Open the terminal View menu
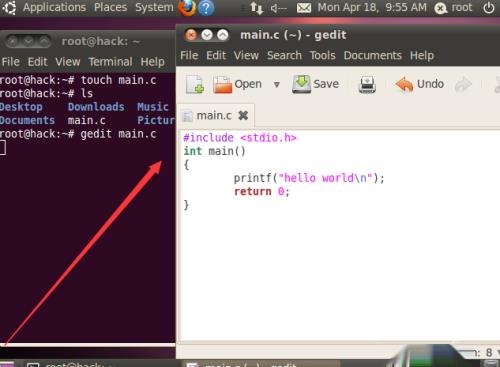Viewport: 500px width, 367px height. tap(68, 62)
